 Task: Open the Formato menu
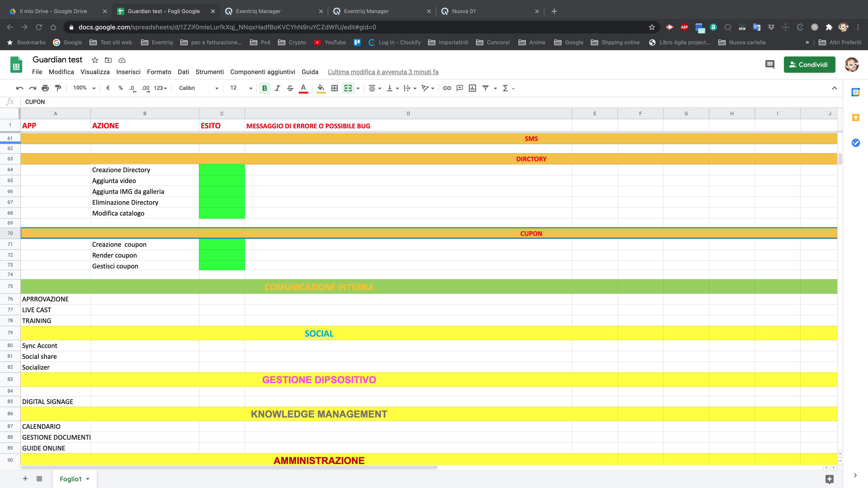[159, 72]
